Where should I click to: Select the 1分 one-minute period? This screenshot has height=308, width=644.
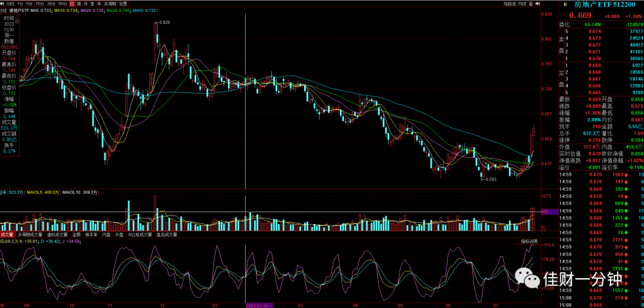coord(20,4)
